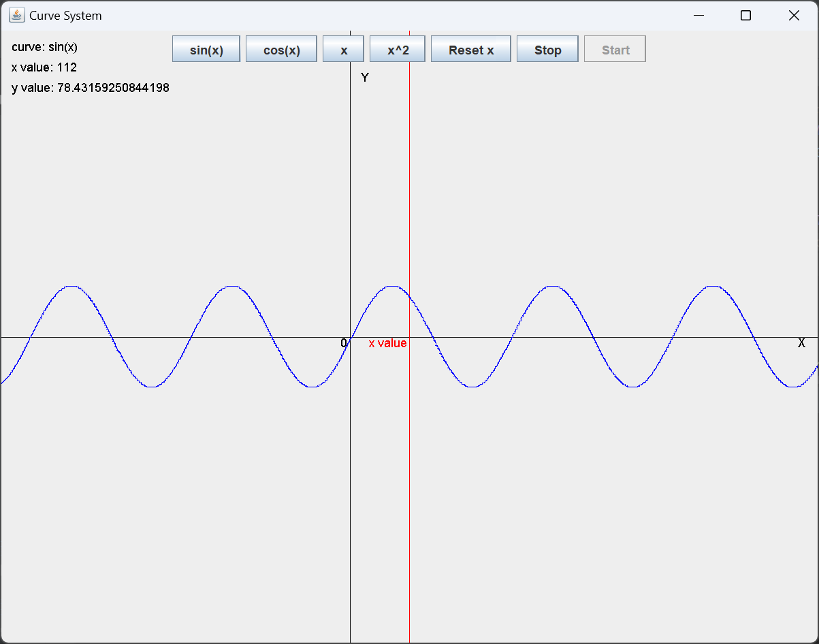This screenshot has width=819, height=644.
Task: Click the X axis label at right
Action: click(x=801, y=343)
